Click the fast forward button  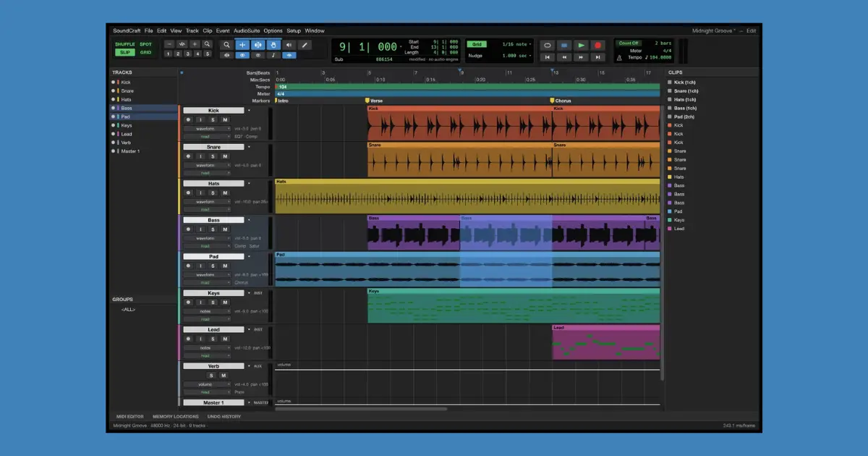[x=581, y=57]
